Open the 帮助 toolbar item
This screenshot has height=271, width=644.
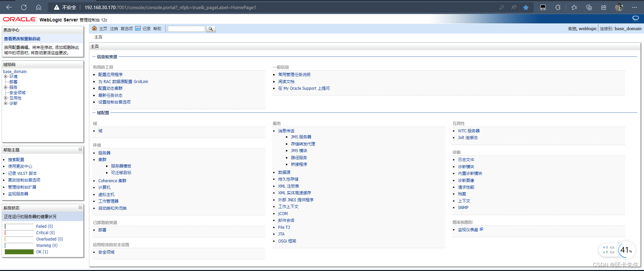coord(157,29)
